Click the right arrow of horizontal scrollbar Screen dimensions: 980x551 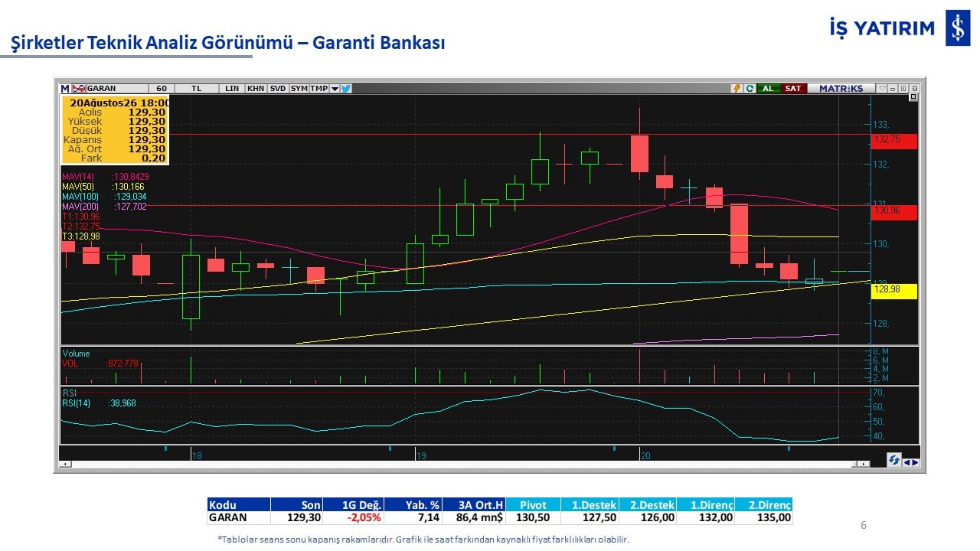pos(864,464)
